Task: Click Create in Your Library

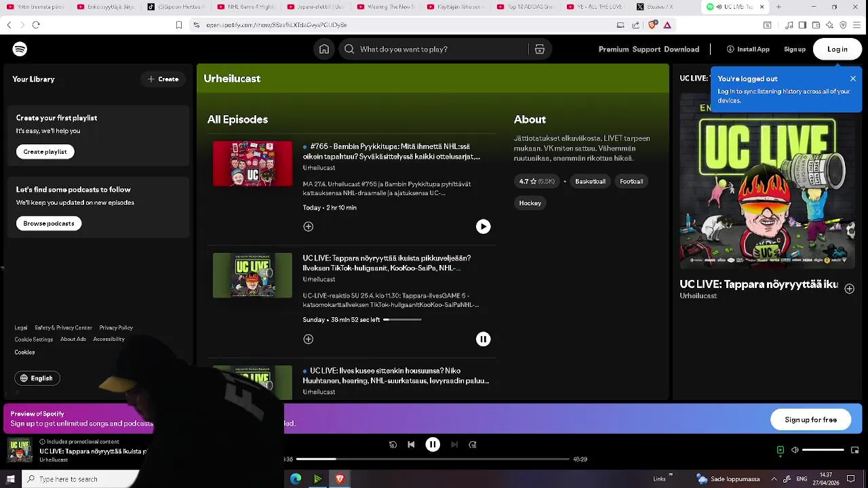Action: (x=163, y=79)
